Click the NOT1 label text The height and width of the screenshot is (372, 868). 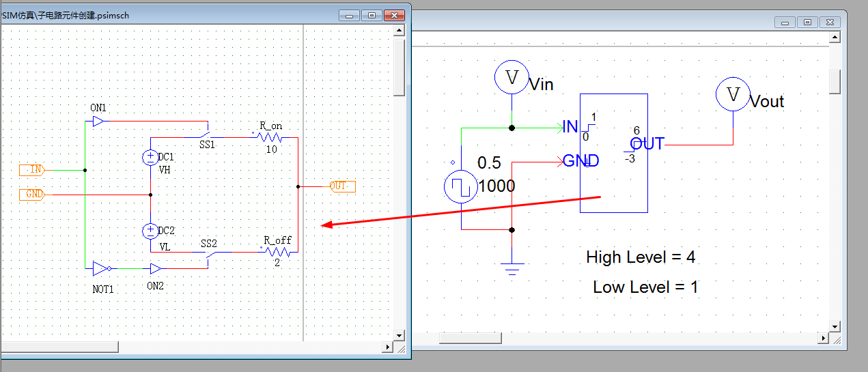[x=103, y=289]
